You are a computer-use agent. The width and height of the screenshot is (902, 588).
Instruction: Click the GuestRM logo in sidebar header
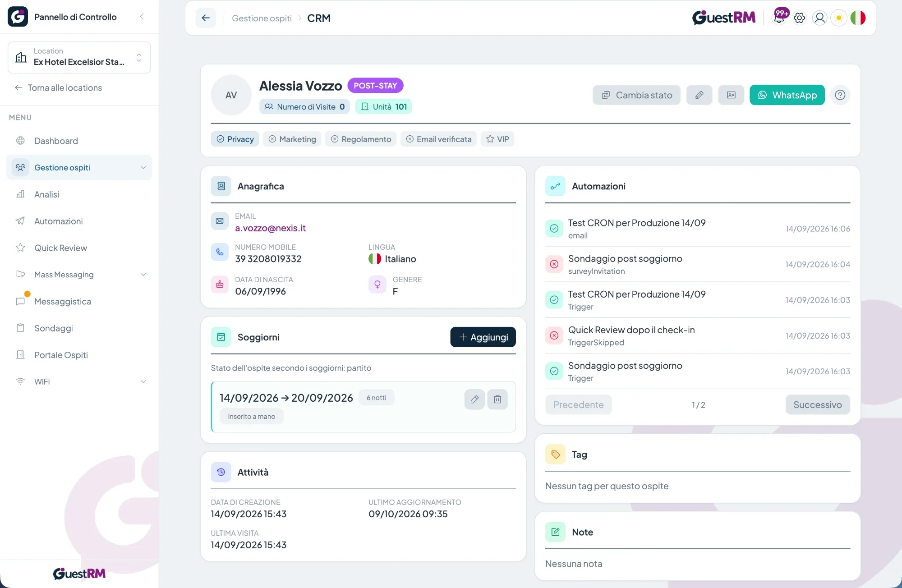point(18,17)
